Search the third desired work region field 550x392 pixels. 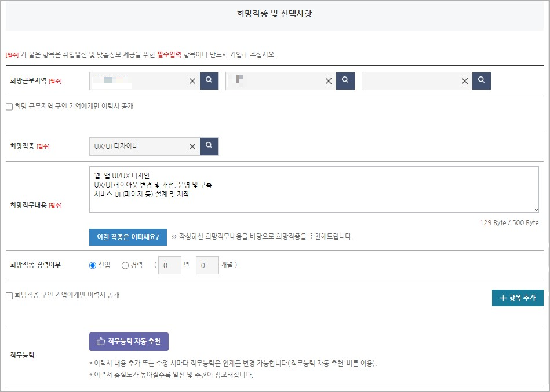click(x=481, y=81)
